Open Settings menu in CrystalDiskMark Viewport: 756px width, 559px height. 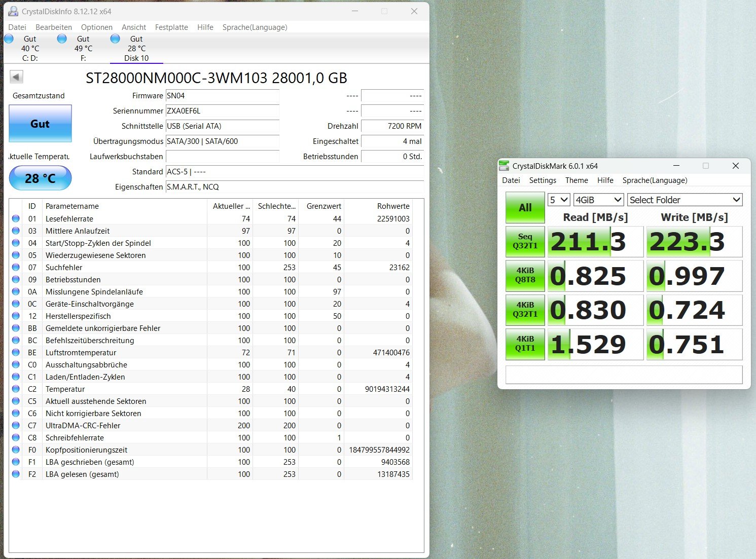[x=543, y=180]
